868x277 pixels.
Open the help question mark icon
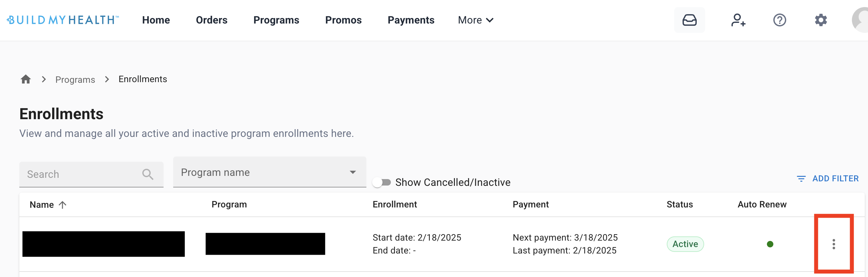(779, 20)
